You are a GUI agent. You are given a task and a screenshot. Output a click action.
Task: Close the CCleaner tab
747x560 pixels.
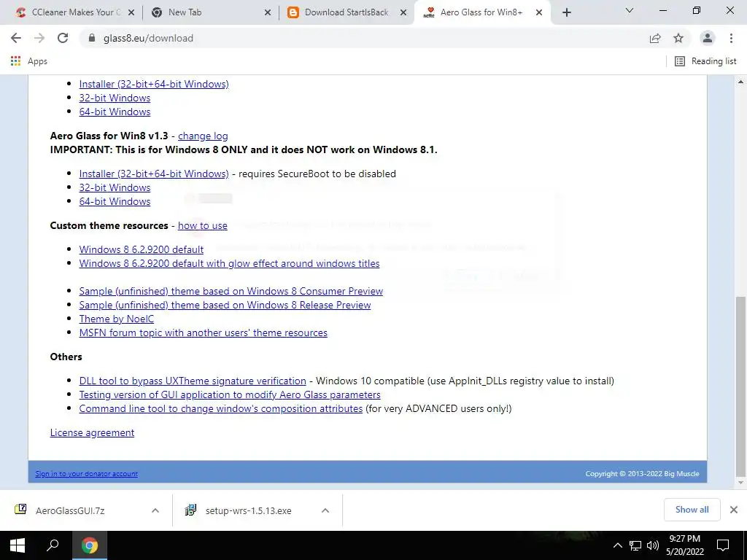pyautogui.click(x=131, y=13)
